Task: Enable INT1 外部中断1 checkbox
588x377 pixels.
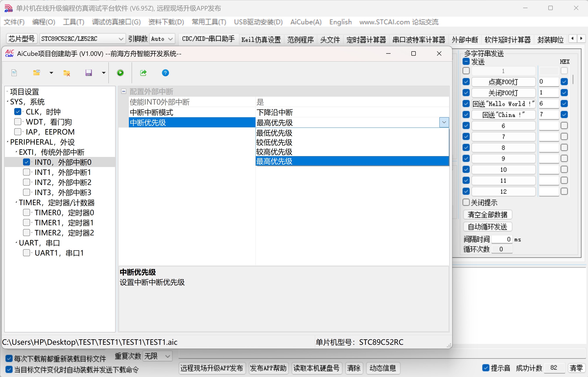Action: (x=27, y=172)
